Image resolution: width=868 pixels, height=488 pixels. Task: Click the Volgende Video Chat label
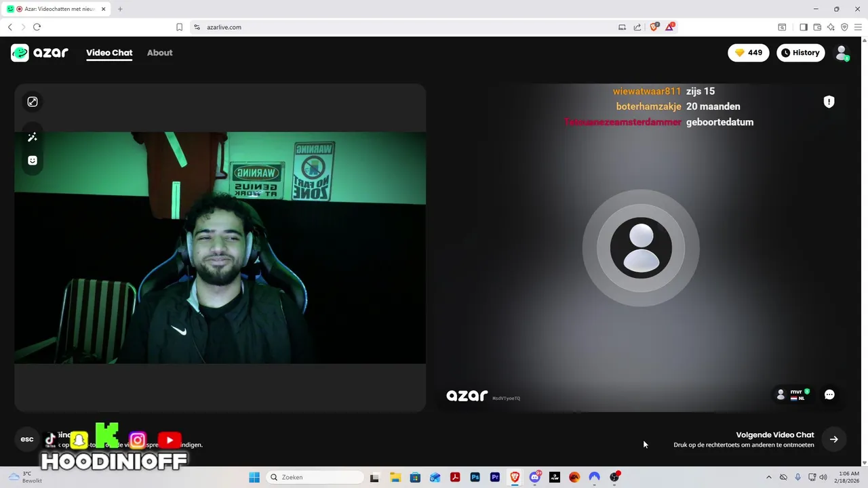point(775,435)
